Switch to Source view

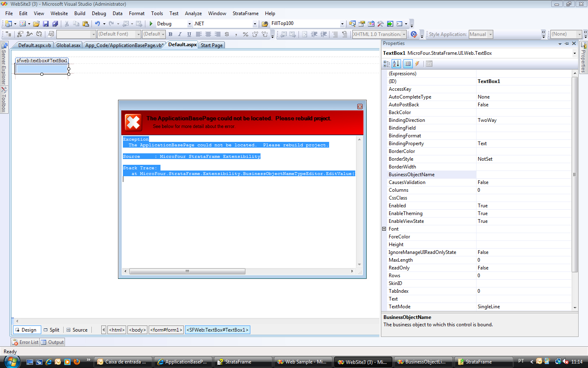pos(77,330)
